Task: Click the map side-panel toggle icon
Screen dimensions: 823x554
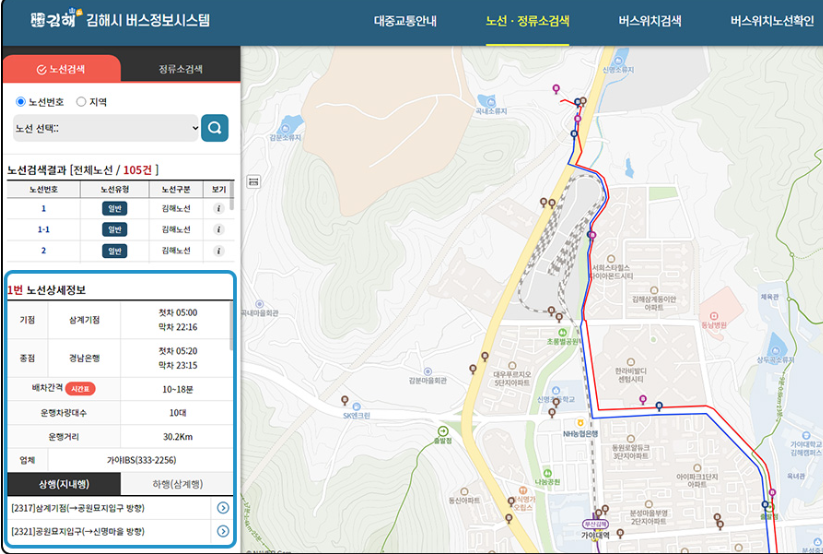Action: click(x=254, y=182)
